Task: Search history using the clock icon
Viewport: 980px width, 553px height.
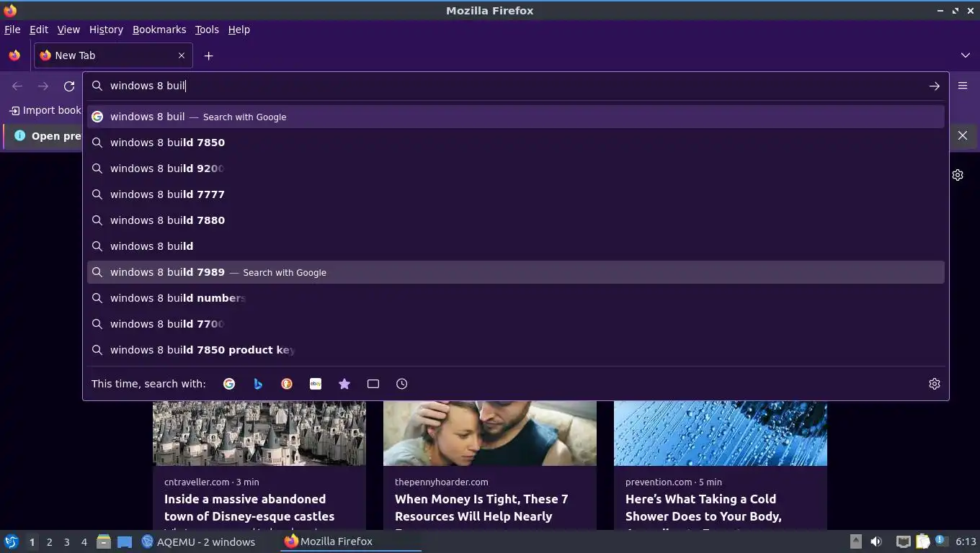Action: coord(402,384)
